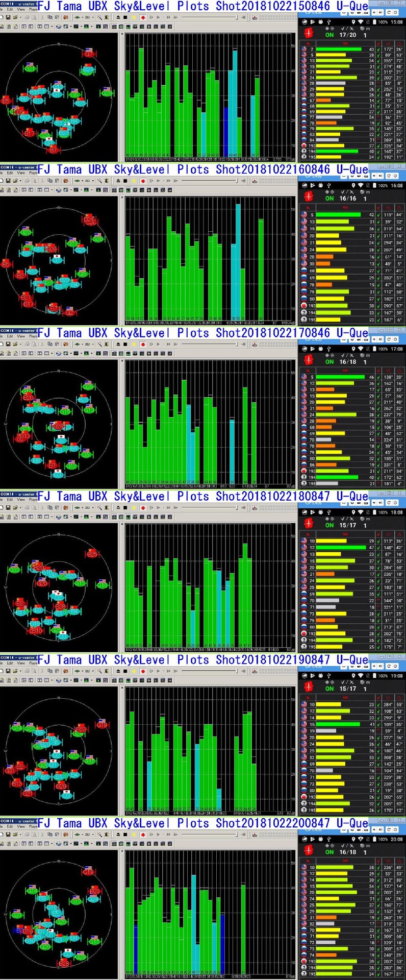This screenshot has width=406, height=980.
Task: Click the player position slider in the 160846 shot
Action: (209, 181)
